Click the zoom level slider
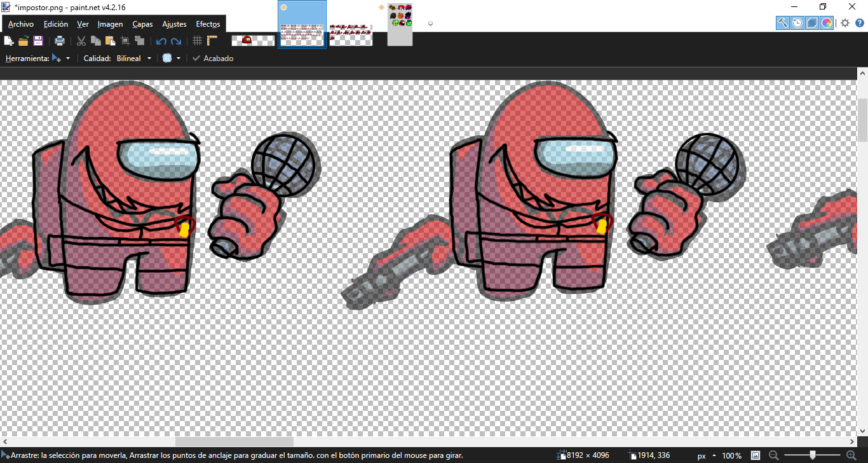This screenshot has width=868, height=463. (812, 455)
